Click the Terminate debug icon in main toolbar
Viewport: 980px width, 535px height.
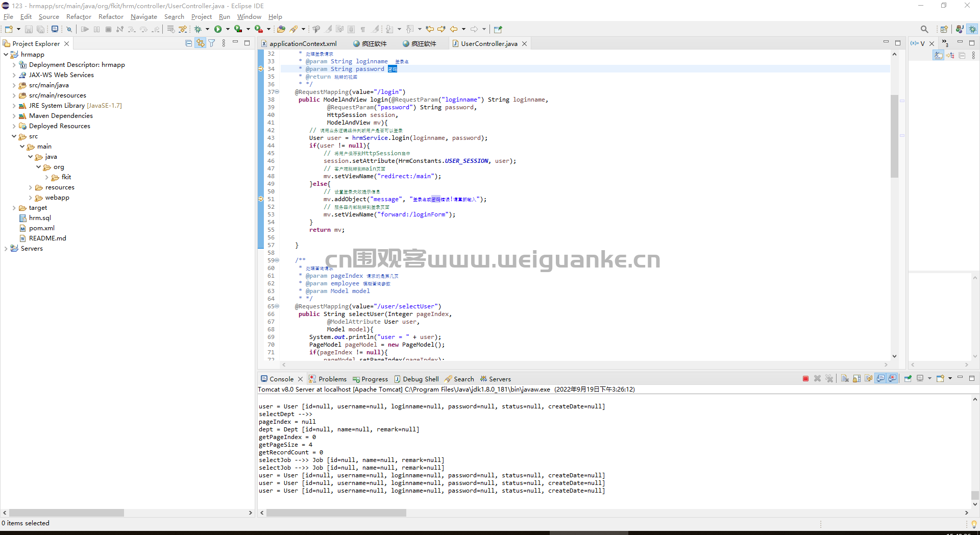[x=108, y=29]
